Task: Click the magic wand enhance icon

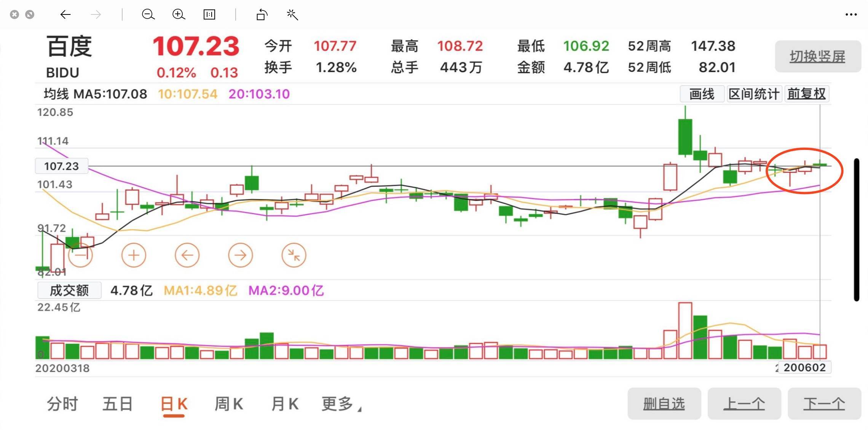Action: 292,14
